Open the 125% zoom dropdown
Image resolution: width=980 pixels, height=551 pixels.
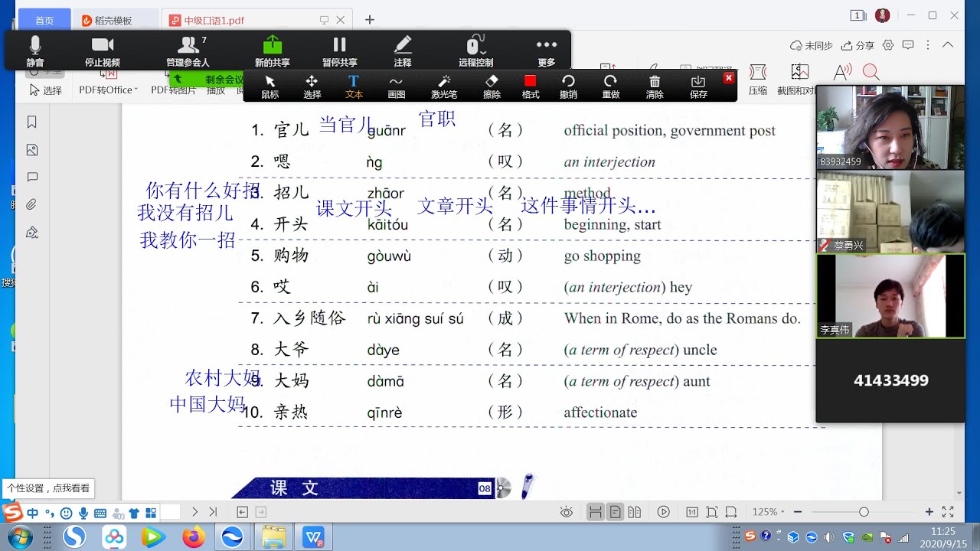[768, 512]
